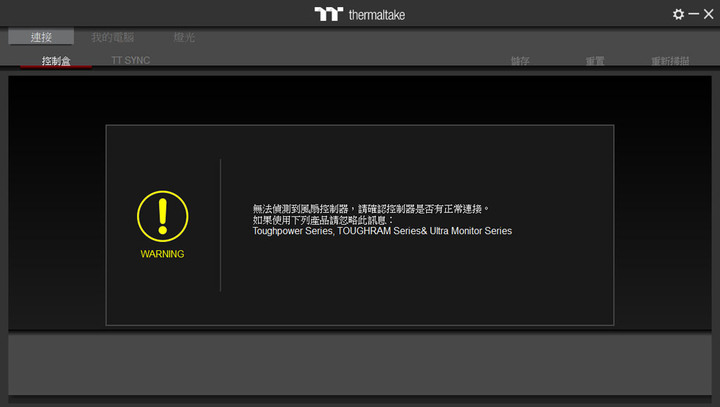The image size is (720, 407).
Task: Select the 控制盒 sub-tab
Action: (56, 61)
